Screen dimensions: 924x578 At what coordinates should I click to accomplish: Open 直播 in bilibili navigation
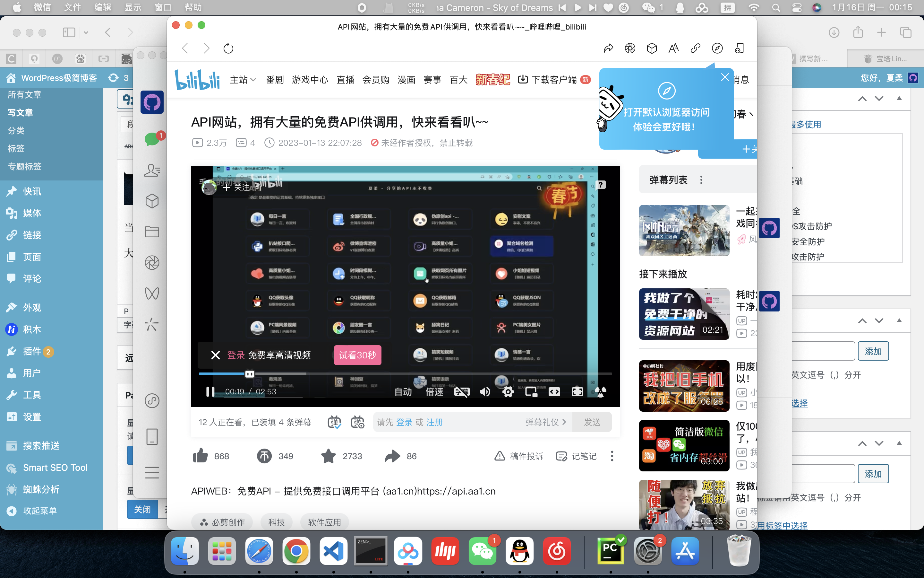(346, 80)
